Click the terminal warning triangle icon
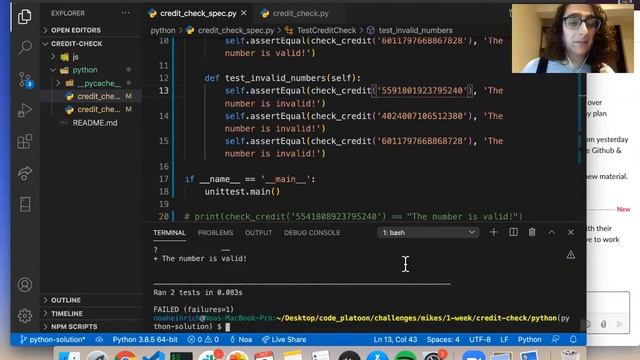This screenshot has width=640, height=360. click(571, 255)
